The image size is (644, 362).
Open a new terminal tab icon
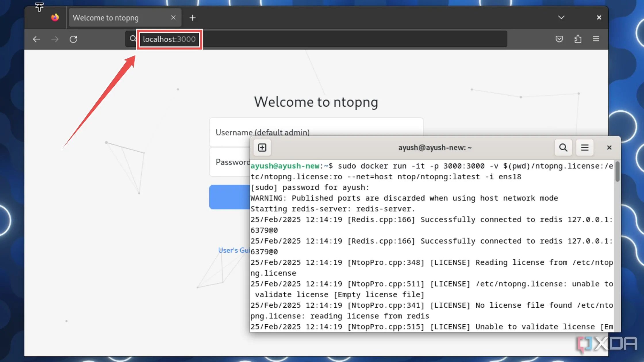262,148
